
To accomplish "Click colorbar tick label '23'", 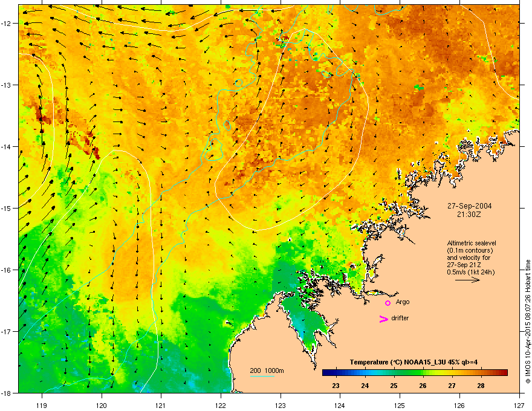I will [x=336, y=386].
